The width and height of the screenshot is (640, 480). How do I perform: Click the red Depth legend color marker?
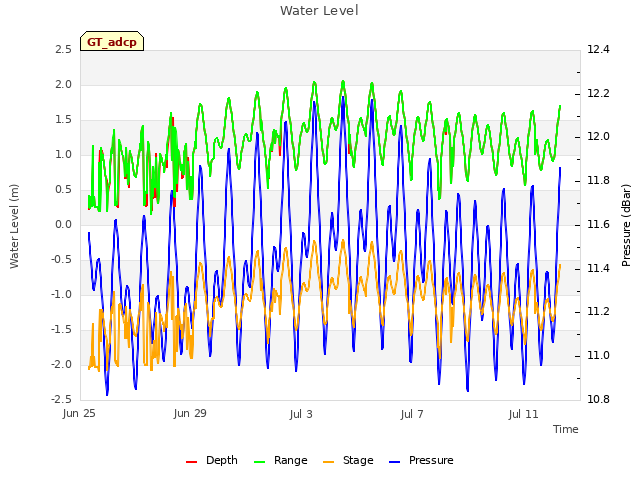click(x=191, y=462)
